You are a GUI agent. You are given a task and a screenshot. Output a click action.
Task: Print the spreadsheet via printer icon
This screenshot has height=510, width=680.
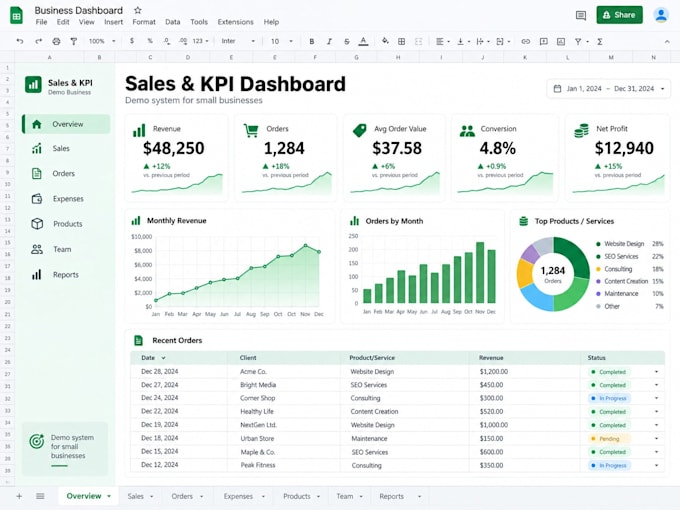point(56,41)
